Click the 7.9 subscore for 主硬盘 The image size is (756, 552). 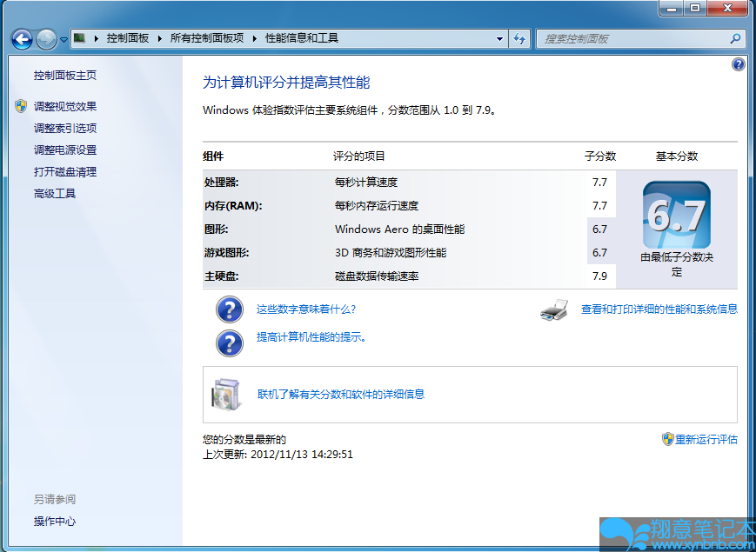[599, 276]
